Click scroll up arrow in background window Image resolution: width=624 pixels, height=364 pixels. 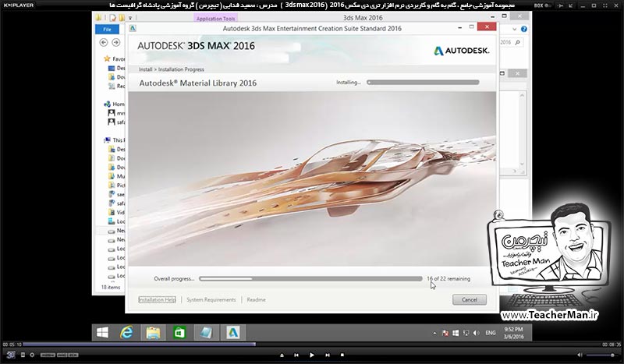pos(522,95)
